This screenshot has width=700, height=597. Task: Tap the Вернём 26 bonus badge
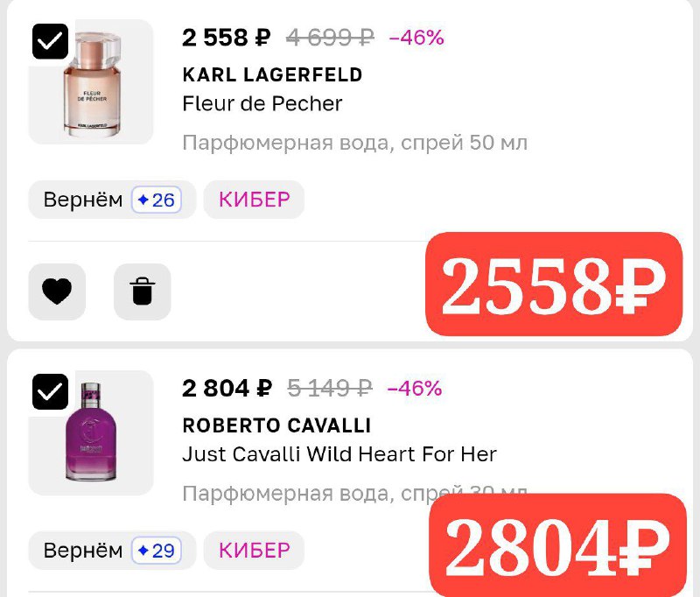coord(111,200)
